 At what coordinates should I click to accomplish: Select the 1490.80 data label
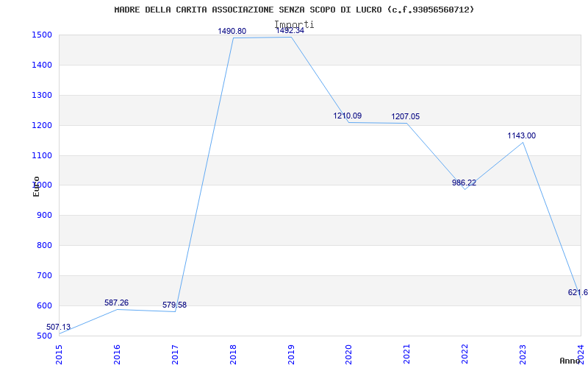point(232,31)
